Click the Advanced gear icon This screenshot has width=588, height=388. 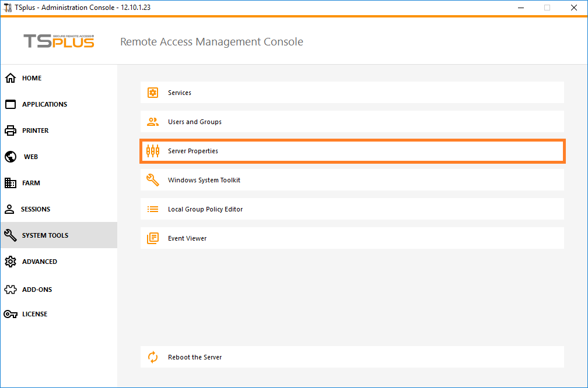pyautogui.click(x=10, y=262)
